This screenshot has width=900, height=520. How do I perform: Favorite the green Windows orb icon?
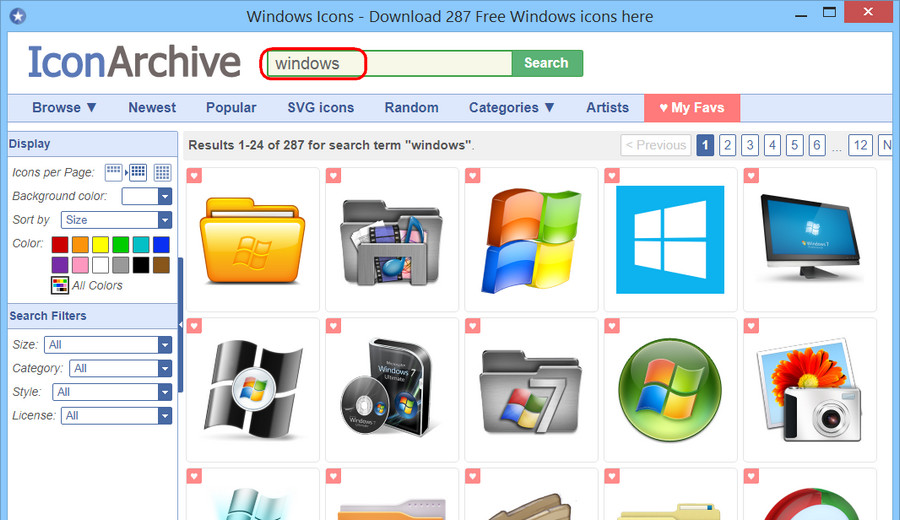point(612,326)
